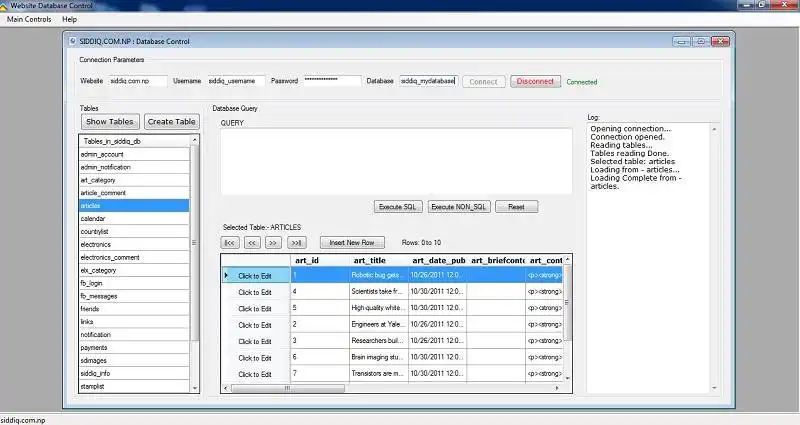Click the art_briefcont column header
Image resolution: width=800 pixels, height=425 pixels.
point(496,260)
